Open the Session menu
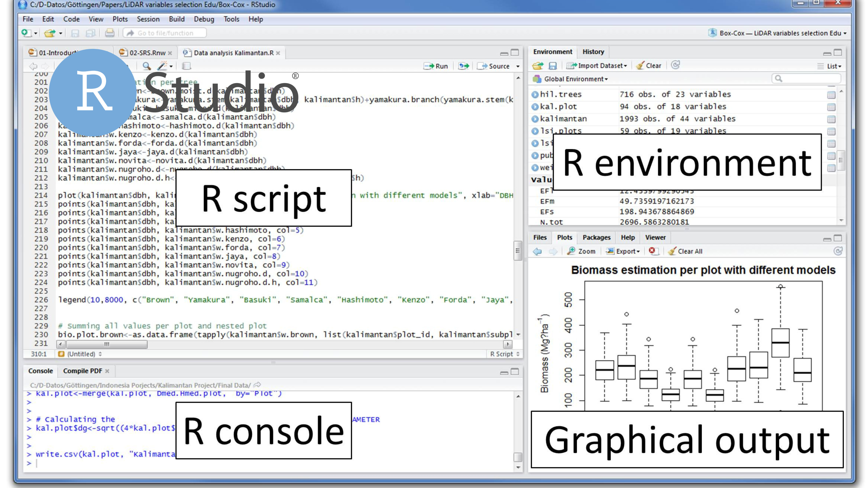The height and width of the screenshot is (488, 868). coord(148,19)
